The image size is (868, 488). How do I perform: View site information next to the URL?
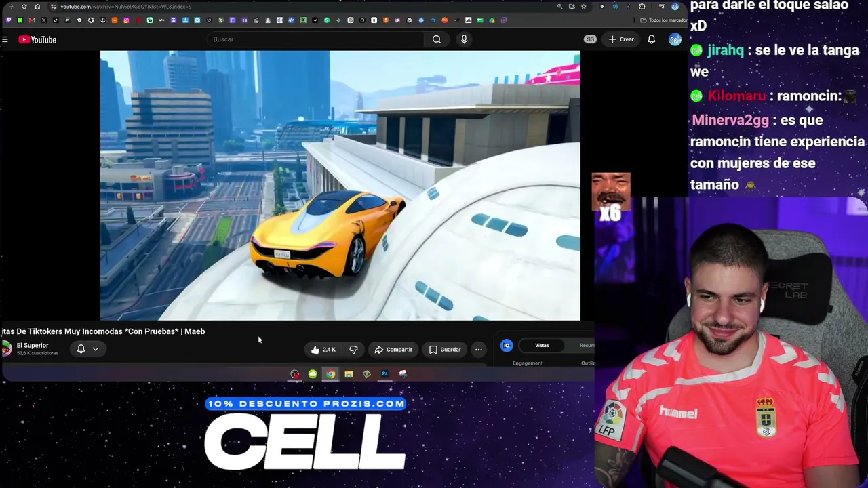[54, 7]
